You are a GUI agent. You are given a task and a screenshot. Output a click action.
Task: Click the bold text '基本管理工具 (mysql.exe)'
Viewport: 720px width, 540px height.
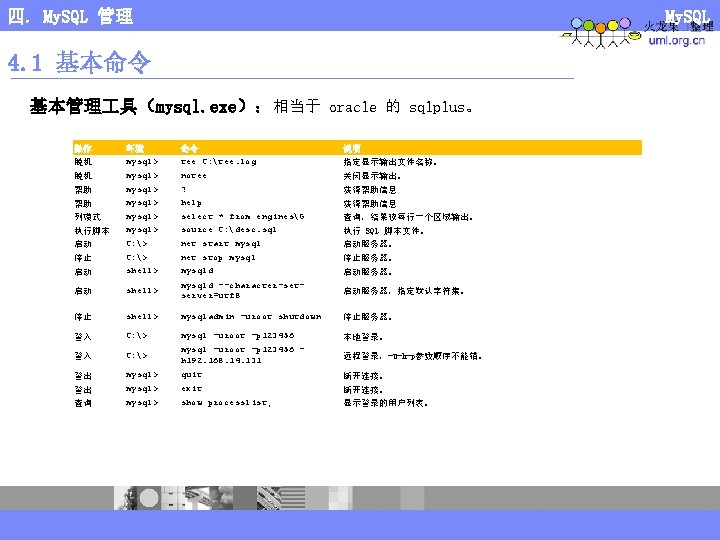[x=139, y=107]
